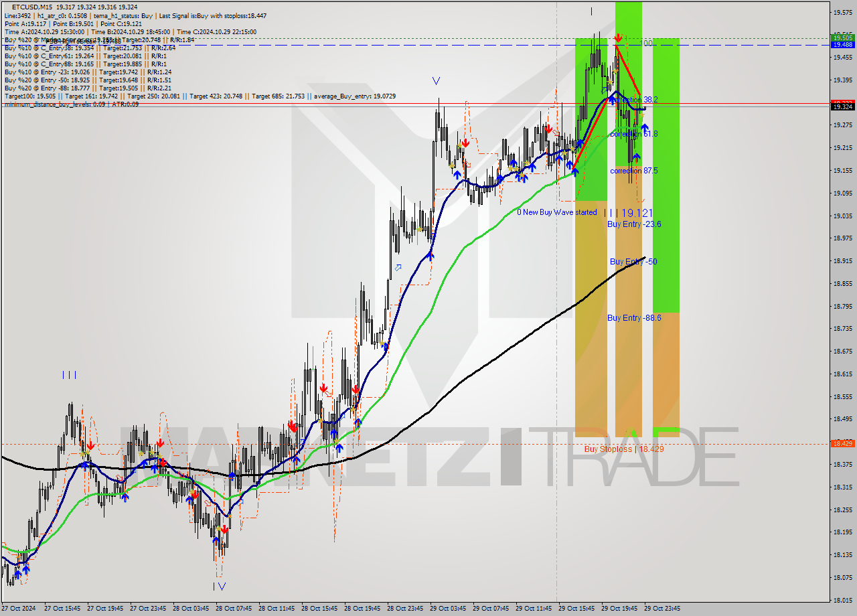Image resolution: width=857 pixels, height=616 pixels.
Task: Click the 18.795 price axis value
Action: tap(843, 306)
